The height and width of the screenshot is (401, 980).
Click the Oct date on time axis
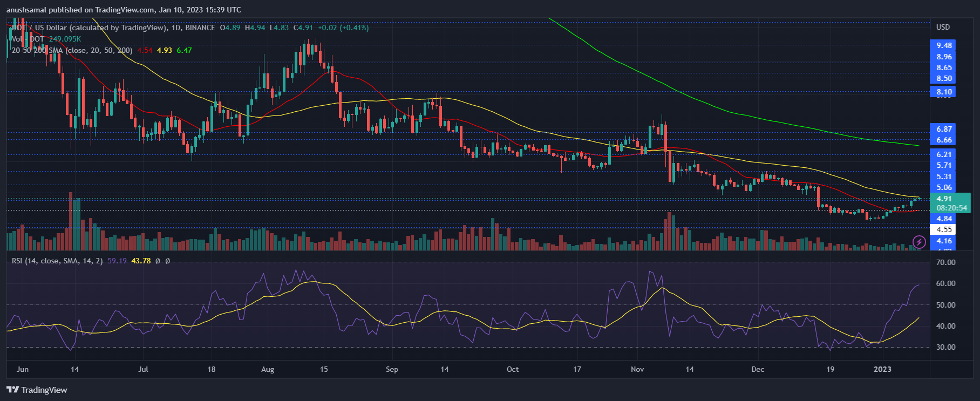(x=513, y=369)
